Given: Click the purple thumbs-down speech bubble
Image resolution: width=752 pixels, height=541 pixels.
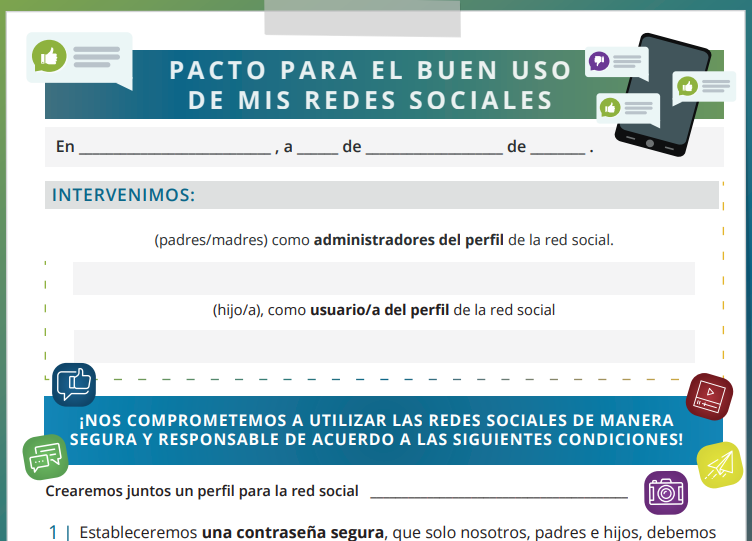Looking at the screenshot, I should tap(617, 63).
